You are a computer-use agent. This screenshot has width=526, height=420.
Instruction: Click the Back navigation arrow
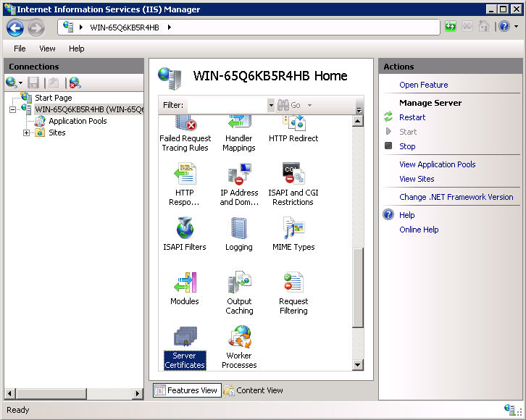coord(15,28)
